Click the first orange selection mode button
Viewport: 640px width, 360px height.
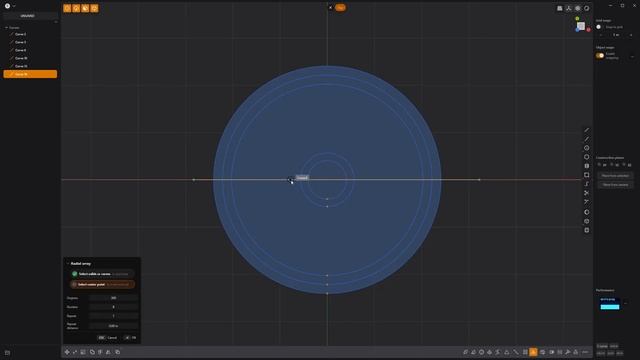(x=67, y=8)
